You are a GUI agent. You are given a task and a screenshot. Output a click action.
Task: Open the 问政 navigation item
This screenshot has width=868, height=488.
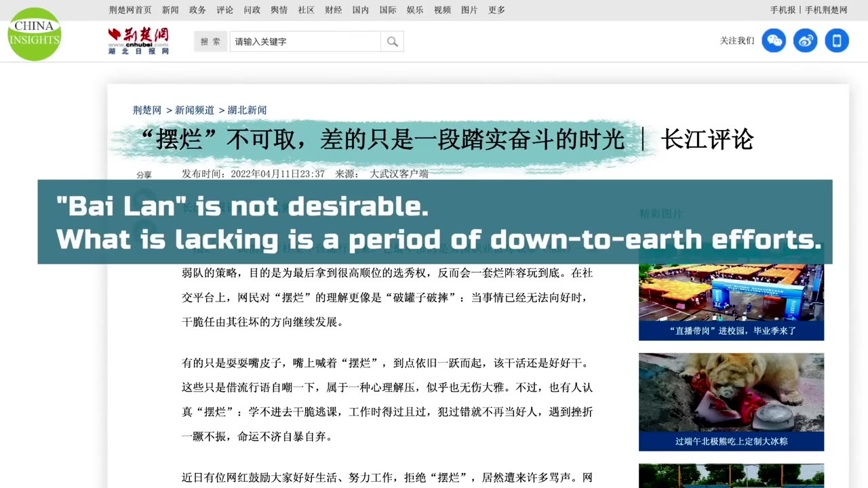252,10
